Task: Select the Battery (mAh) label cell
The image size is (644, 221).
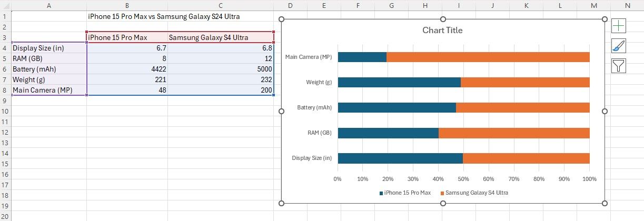Action: point(48,69)
